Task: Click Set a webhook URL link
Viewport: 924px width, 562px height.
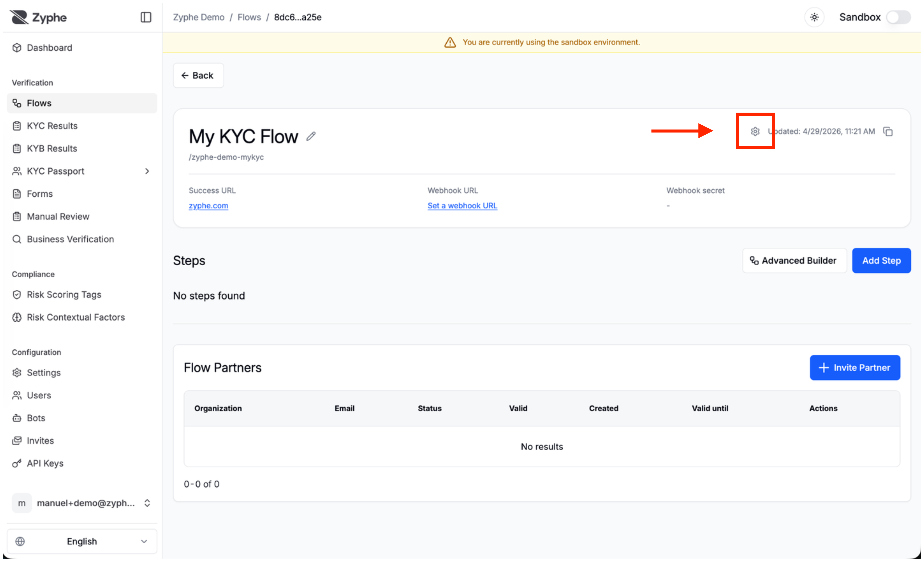Action: point(462,206)
